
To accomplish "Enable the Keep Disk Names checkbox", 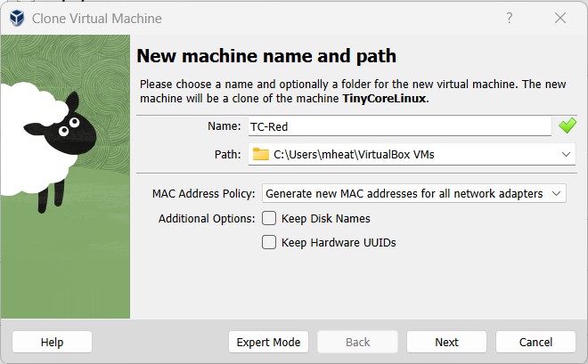I will [269, 218].
